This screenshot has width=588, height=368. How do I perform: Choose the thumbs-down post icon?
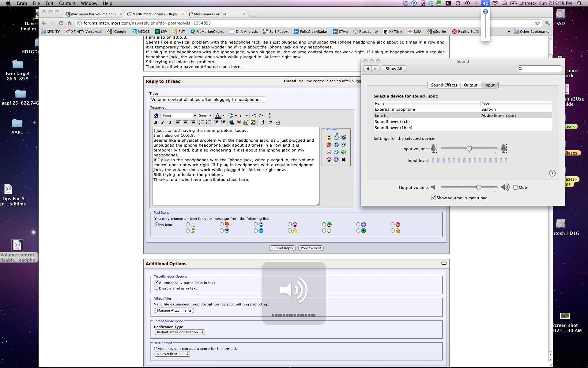point(222,224)
